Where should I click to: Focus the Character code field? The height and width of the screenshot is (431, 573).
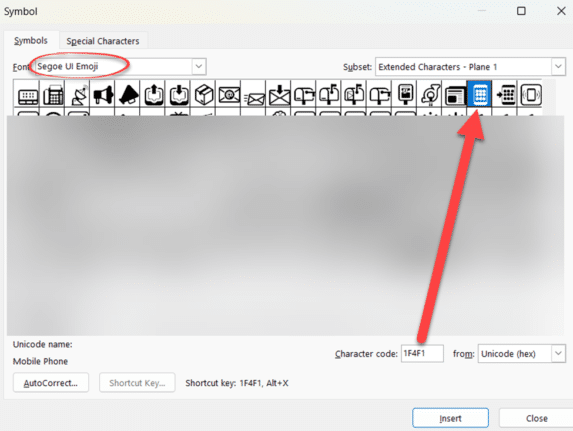point(422,354)
